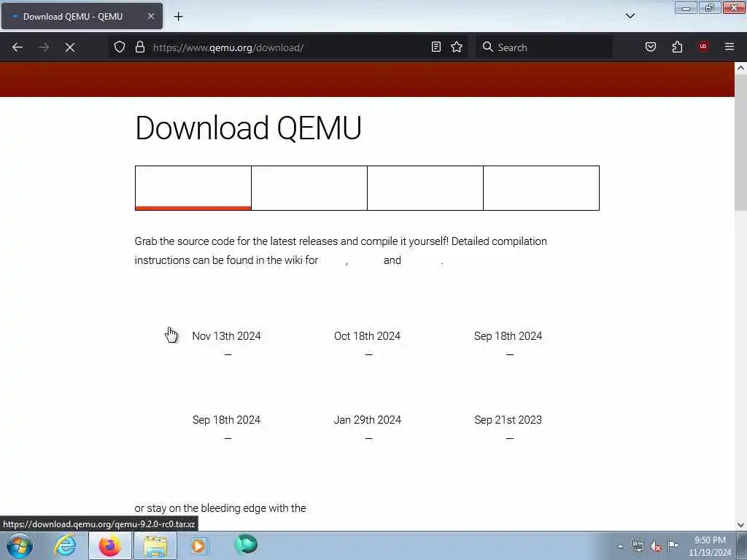Launch Internet Explorer from the taskbar

coord(65,545)
